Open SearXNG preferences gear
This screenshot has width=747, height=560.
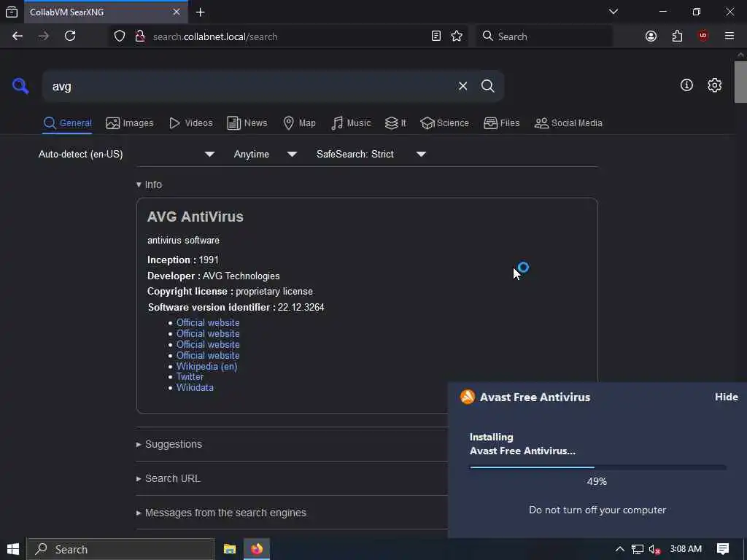pos(714,85)
